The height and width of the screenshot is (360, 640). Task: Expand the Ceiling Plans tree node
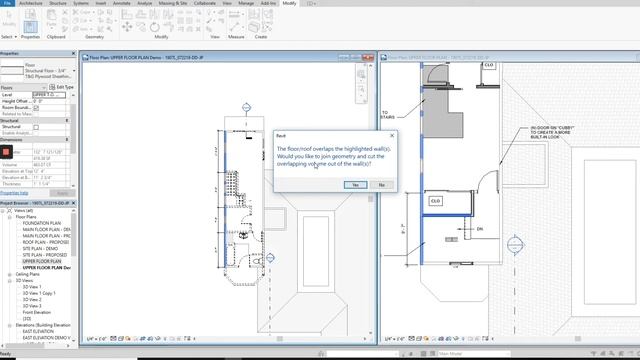[x=9, y=274]
